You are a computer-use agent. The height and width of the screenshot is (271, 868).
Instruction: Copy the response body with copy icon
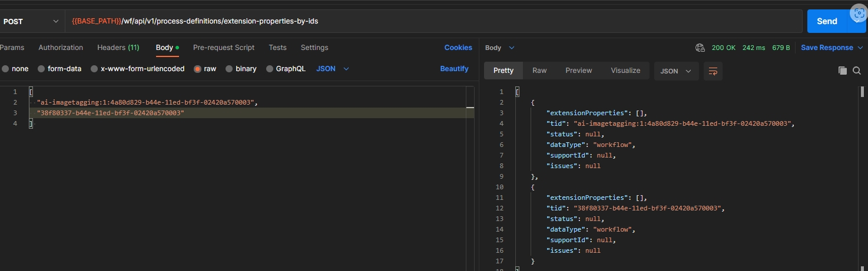pyautogui.click(x=842, y=71)
